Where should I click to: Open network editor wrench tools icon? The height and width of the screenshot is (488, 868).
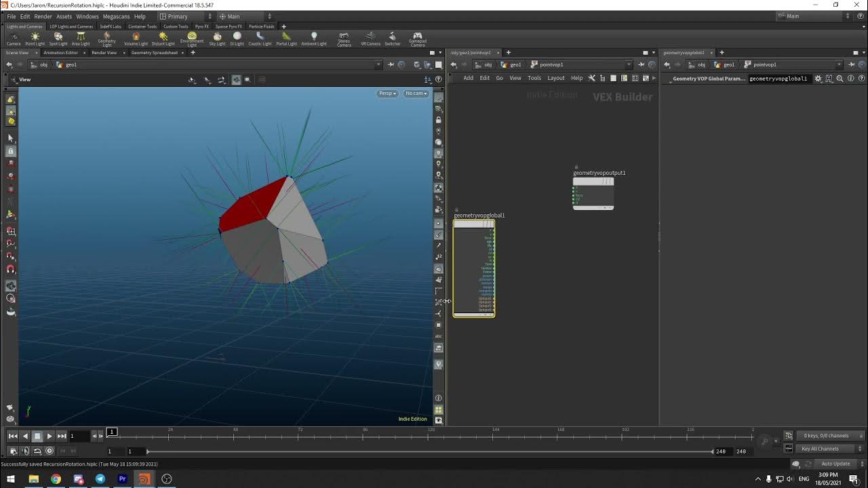[592, 78]
